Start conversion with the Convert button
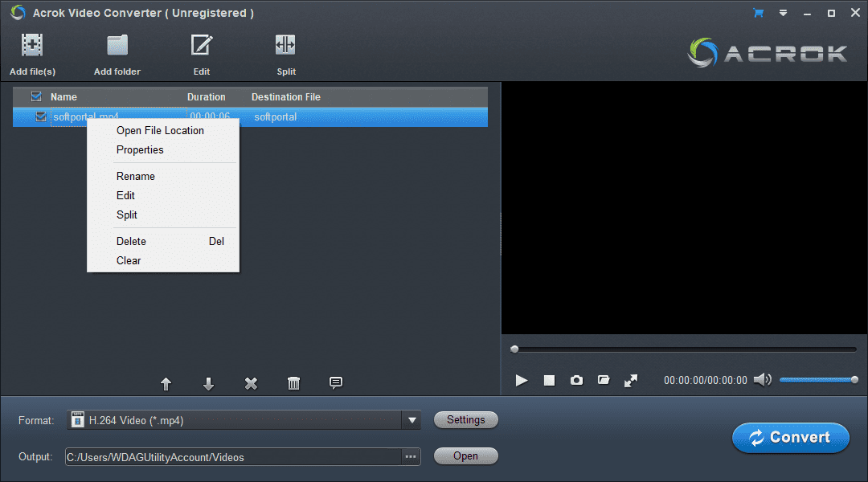 point(791,438)
